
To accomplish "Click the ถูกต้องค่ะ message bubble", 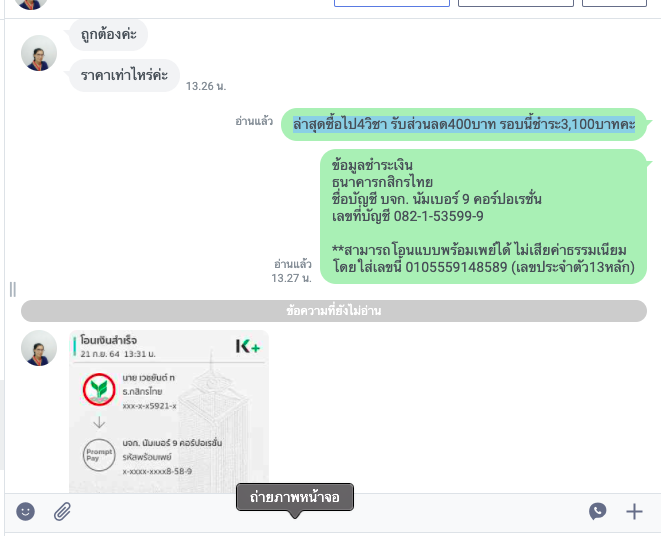I will coord(108,35).
